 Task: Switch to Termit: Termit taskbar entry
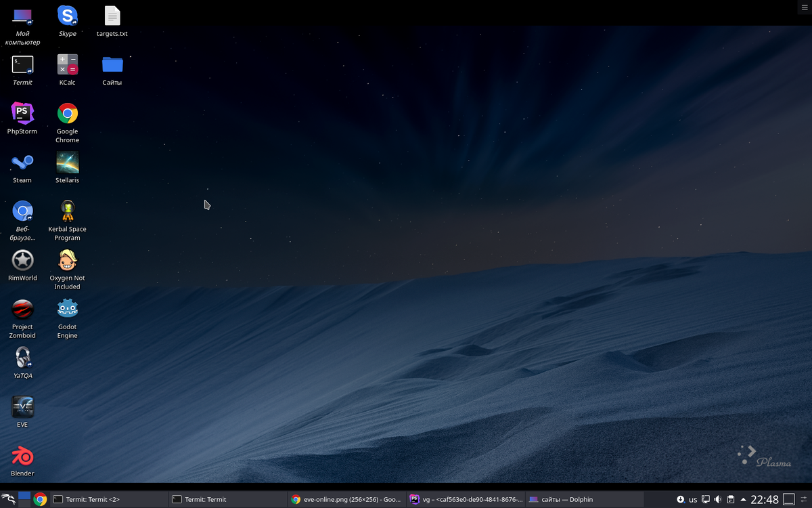coord(227,499)
